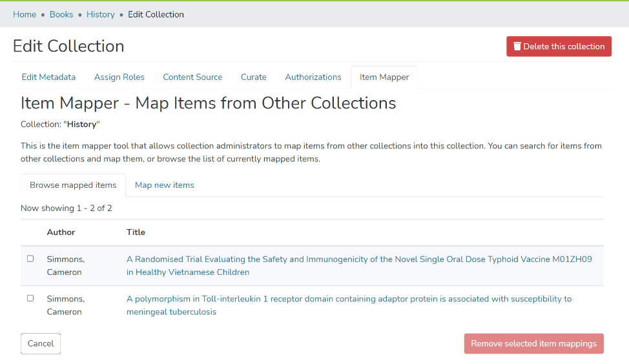Viewport: 629px width, 364px height.
Task: Click the Title column header
Action: click(x=136, y=232)
